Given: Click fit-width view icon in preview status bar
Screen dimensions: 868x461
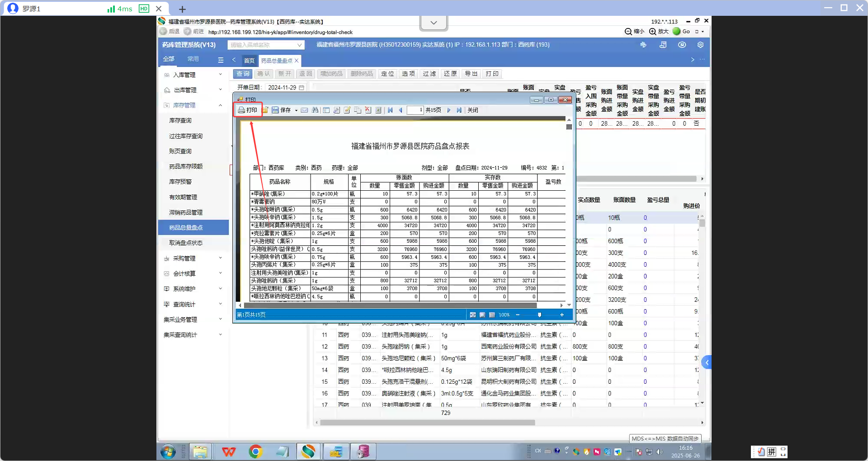Looking at the screenshot, I should [473, 315].
